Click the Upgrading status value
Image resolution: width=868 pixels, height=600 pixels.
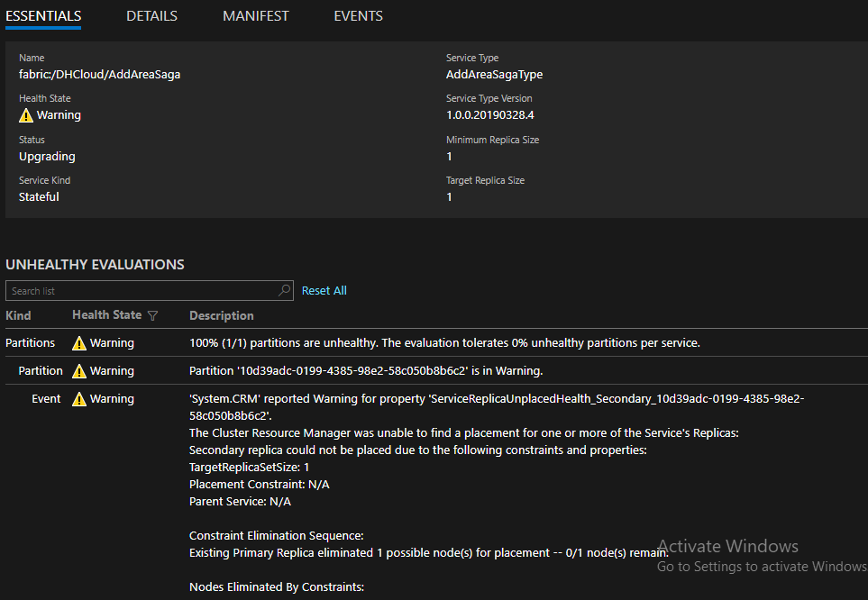click(x=47, y=157)
